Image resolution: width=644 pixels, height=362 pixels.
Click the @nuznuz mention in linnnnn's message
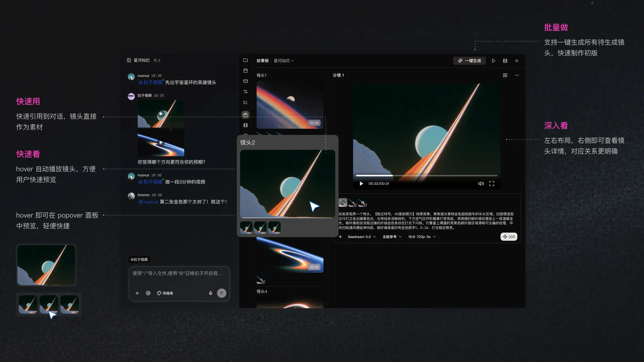coord(148,202)
